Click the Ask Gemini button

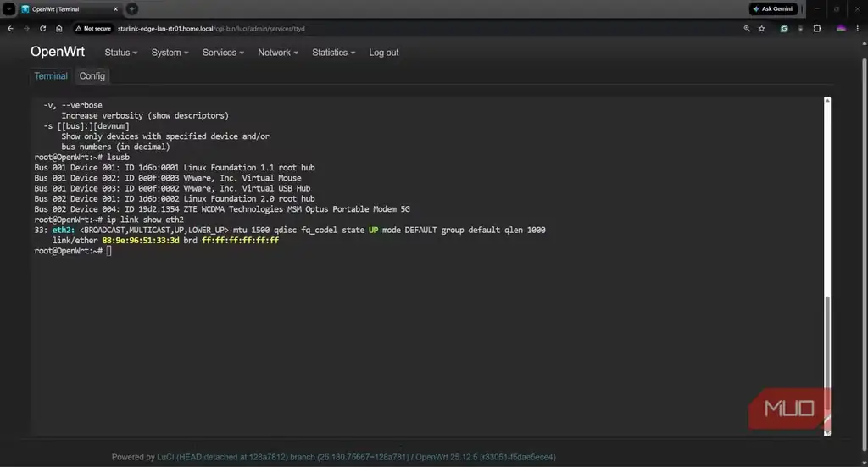coord(773,8)
